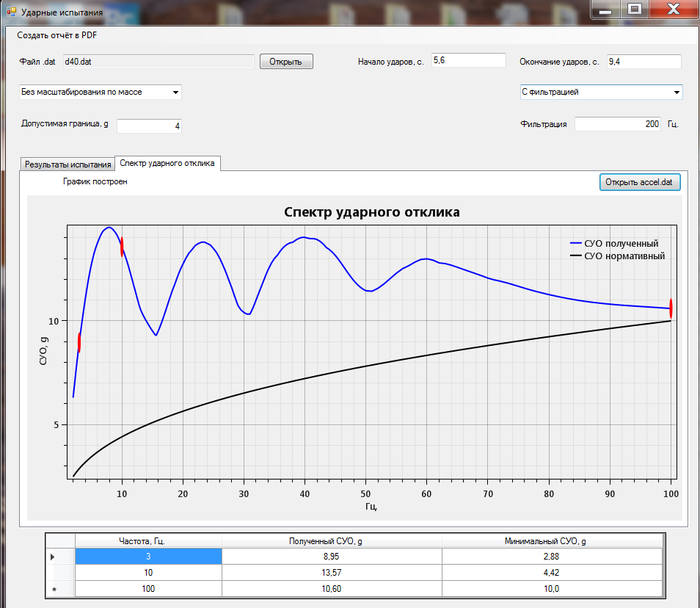Click the red marker at 100 Hz
Image resolution: width=700 pixels, height=608 pixels.
[671, 308]
